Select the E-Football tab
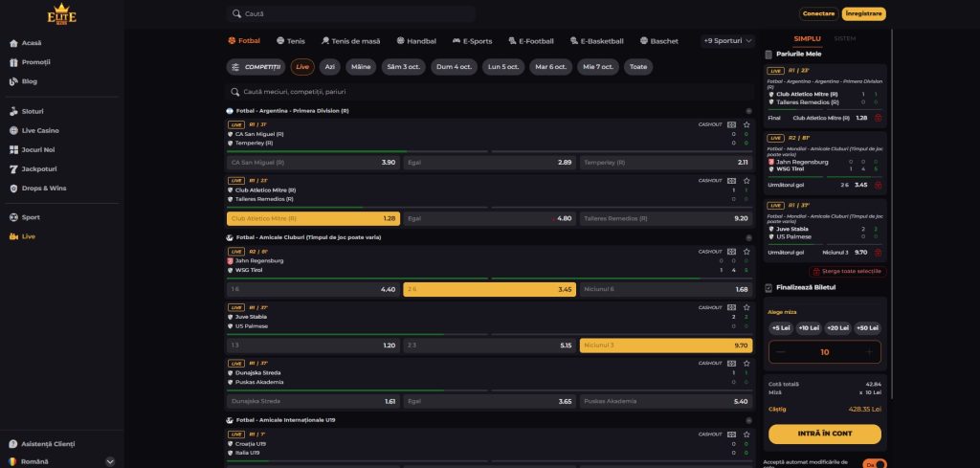 pos(530,41)
